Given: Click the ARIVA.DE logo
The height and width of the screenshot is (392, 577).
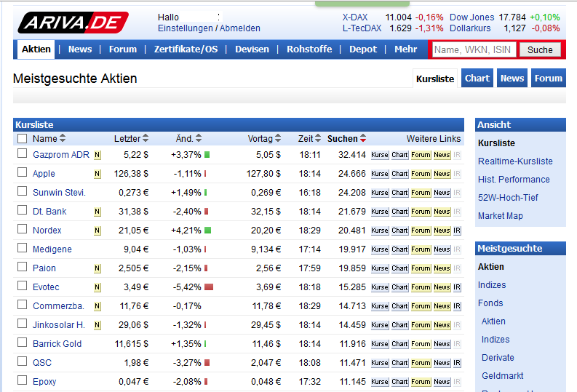Looking at the screenshot, I should click(x=73, y=23).
